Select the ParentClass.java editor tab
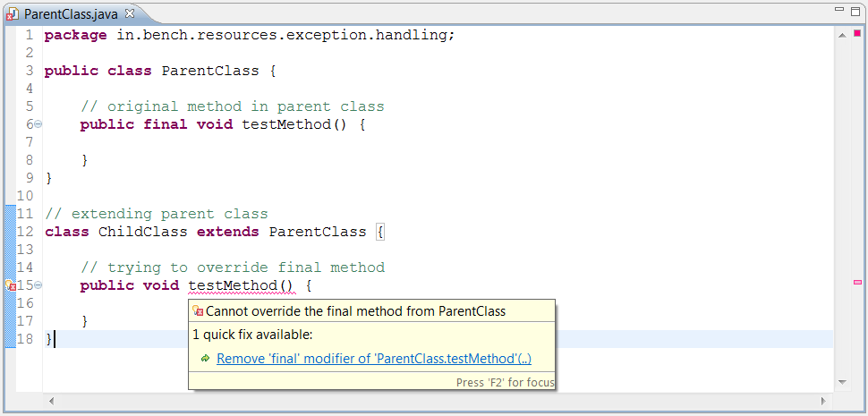The width and height of the screenshot is (868, 416). point(70,14)
